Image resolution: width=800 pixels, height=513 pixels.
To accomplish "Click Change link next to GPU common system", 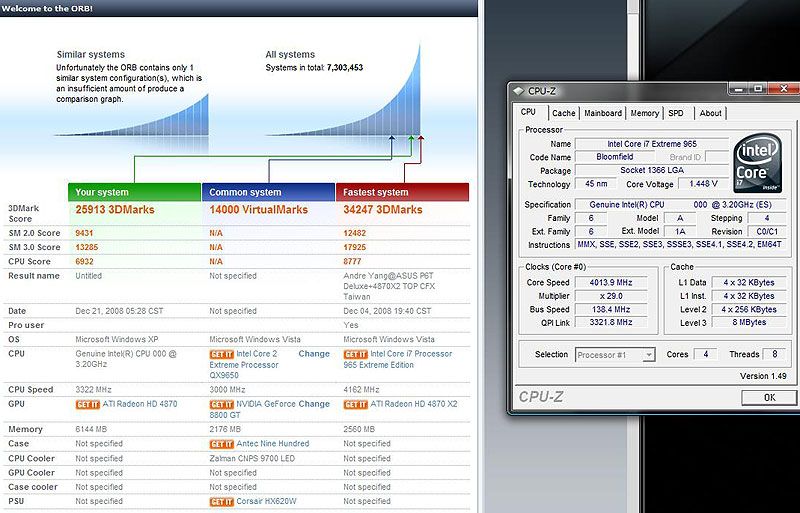I will [x=314, y=404].
